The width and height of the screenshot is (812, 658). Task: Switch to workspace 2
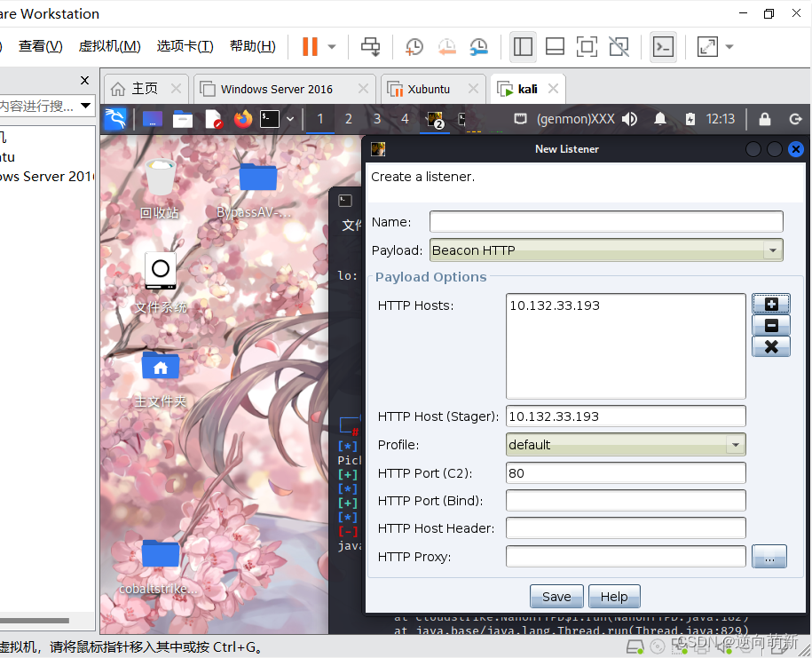[x=349, y=119]
